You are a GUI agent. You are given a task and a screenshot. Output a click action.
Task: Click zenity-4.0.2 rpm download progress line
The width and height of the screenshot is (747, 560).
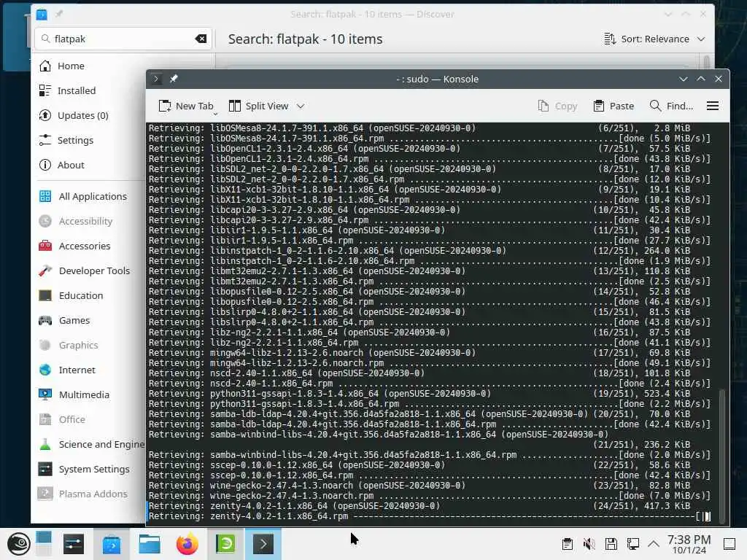(x=429, y=516)
